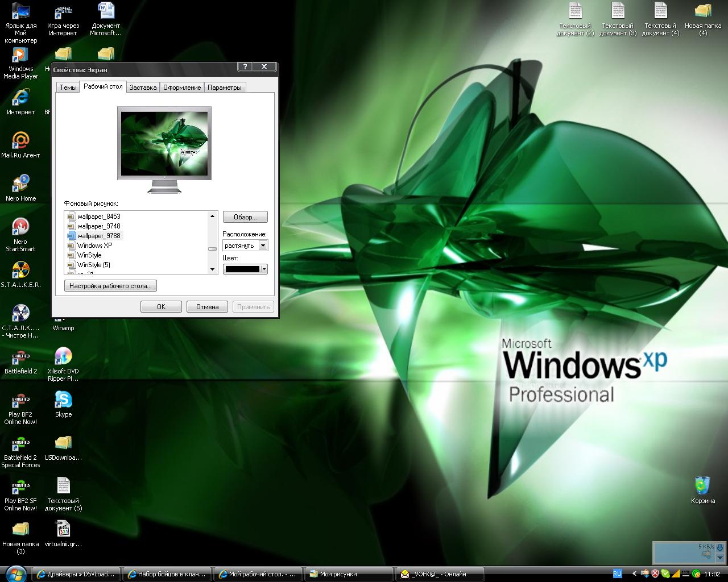Select Windows XP in wallpaper list

click(94, 246)
